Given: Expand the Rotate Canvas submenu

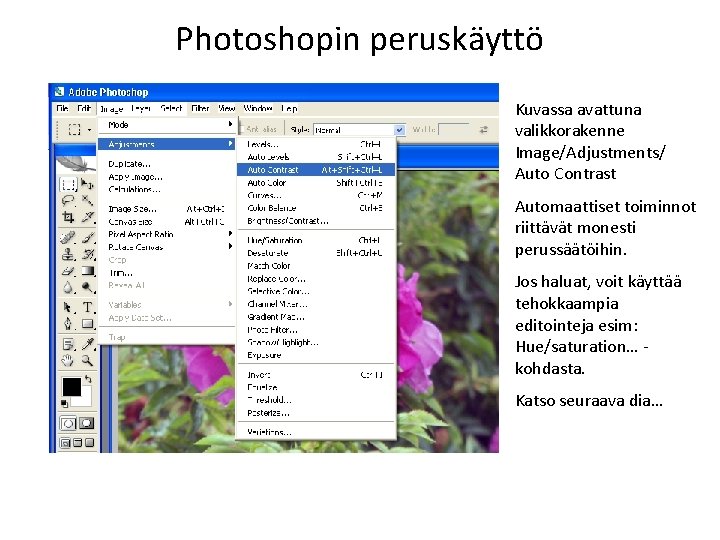Looking at the screenshot, I should pyautogui.click(x=168, y=247).
